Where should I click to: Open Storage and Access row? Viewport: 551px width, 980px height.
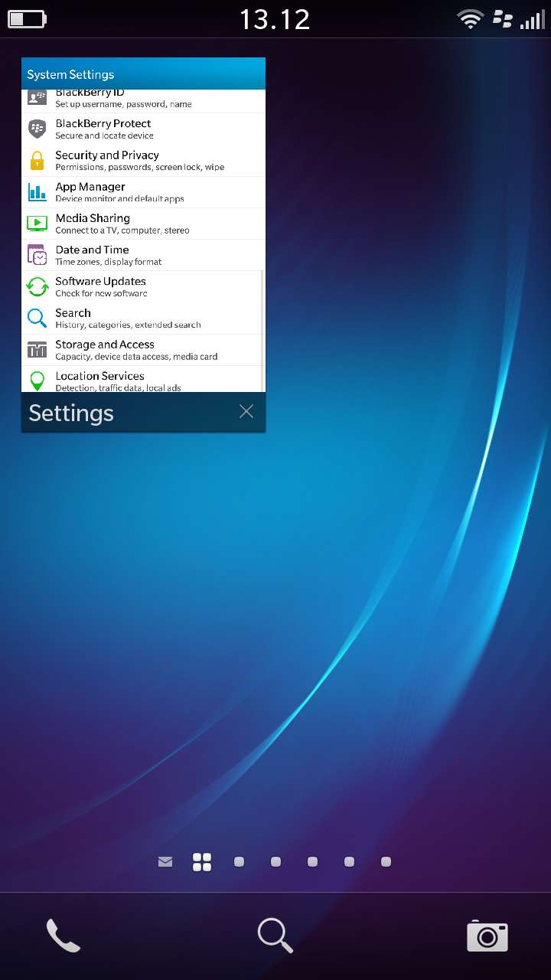pos(143,350)
